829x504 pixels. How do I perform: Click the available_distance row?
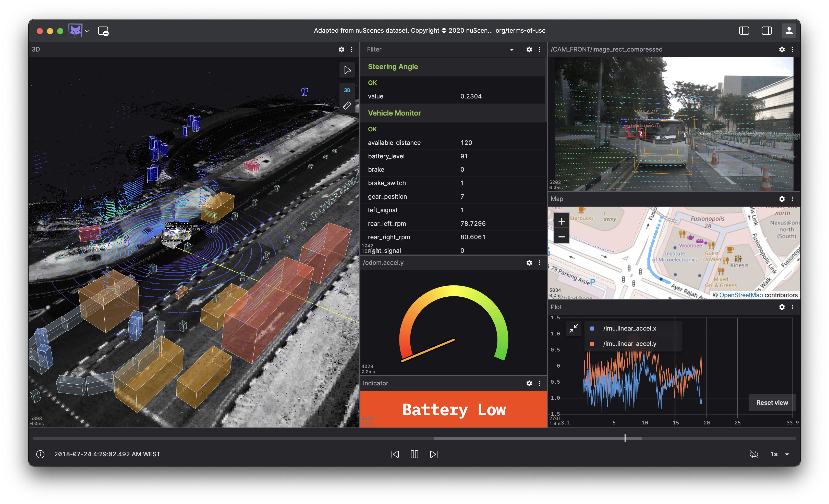pyautogui.click(x=453, y=143)
